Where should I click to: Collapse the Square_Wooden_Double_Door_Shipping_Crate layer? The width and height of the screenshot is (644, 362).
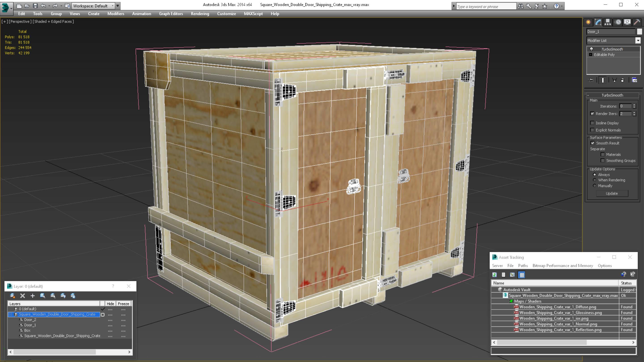11,315
